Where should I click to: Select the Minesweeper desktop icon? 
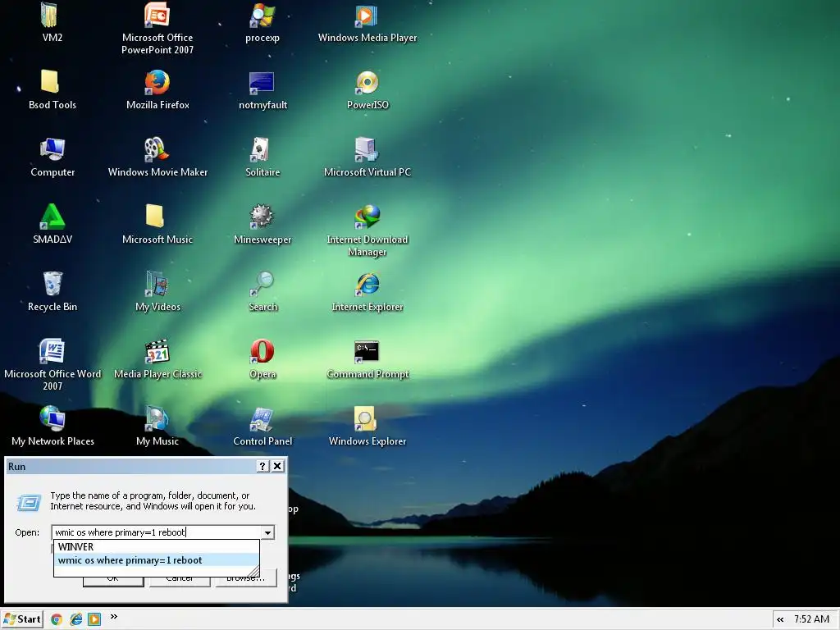(262, 217)
